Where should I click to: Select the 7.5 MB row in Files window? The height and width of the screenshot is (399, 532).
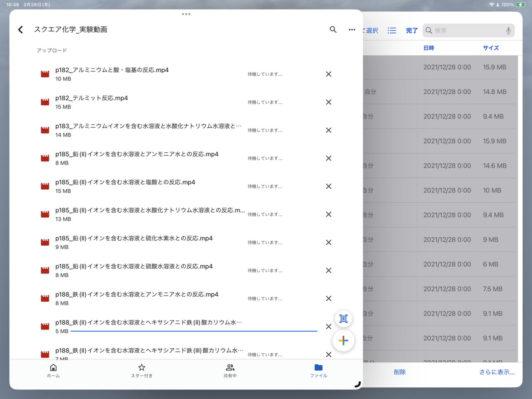click(x=439, y=289)
